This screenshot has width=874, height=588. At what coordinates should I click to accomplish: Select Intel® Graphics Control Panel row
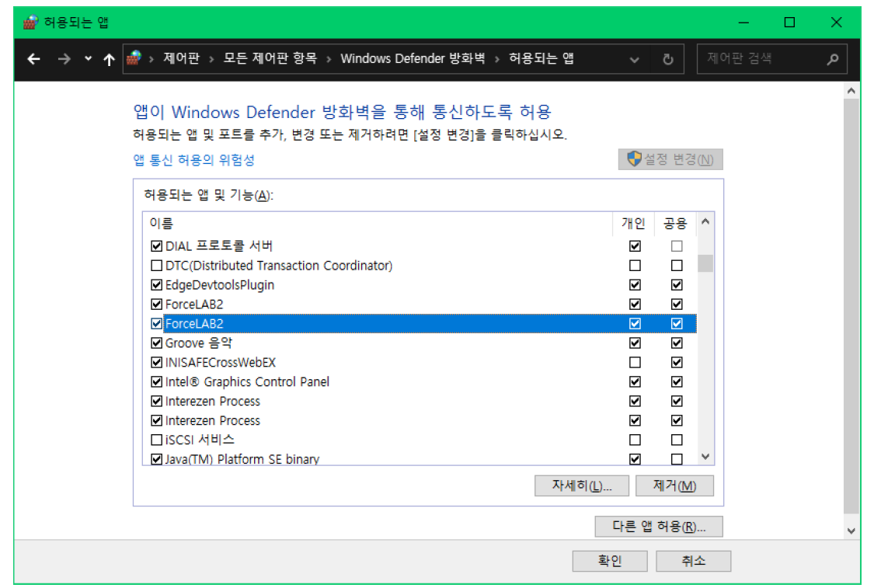click(x=420, y=382)
